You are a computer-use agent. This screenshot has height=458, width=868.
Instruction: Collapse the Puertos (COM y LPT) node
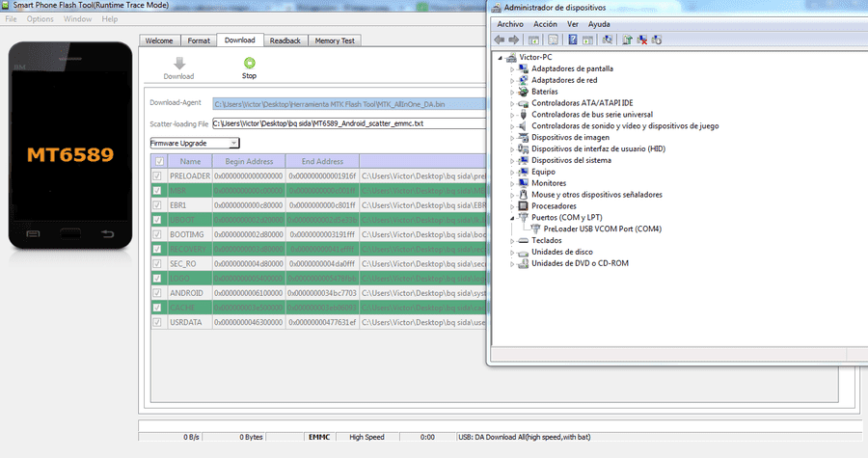click(x=512, y=218)
